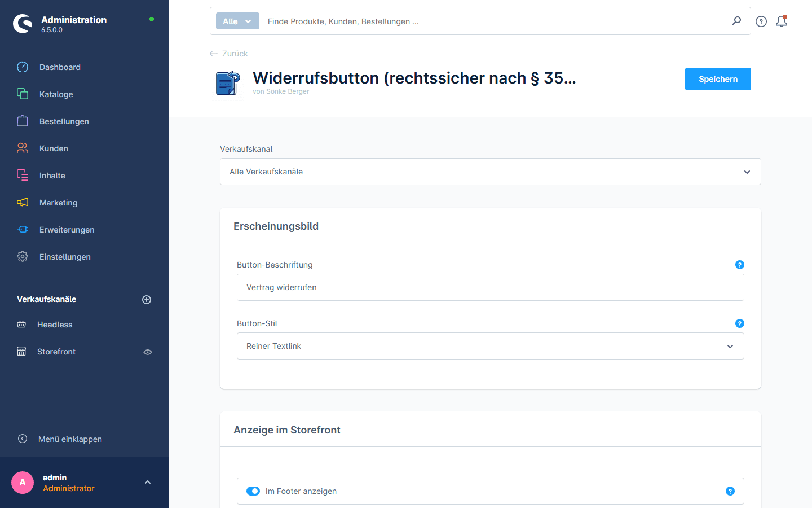The image size is (812, 508).
Task: Focus the global search input field
Action: tap(496, 21)
